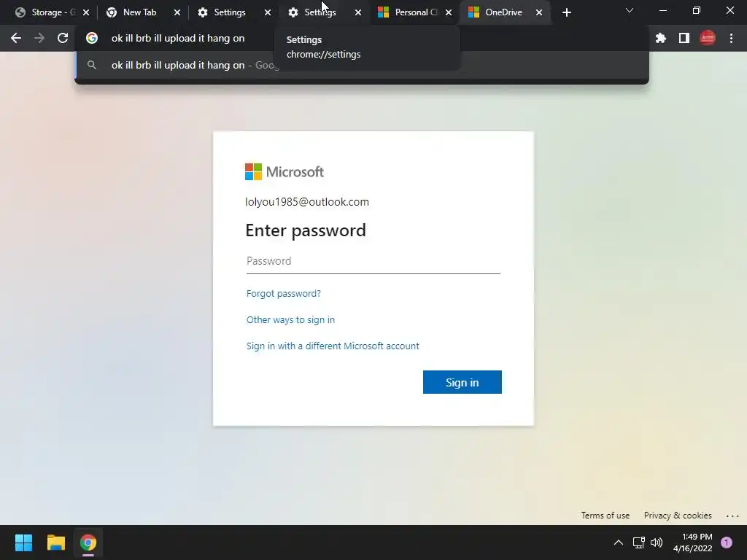747x560 pixels.
Task: Close the OneDrive tab
Action: pos(539,12)
